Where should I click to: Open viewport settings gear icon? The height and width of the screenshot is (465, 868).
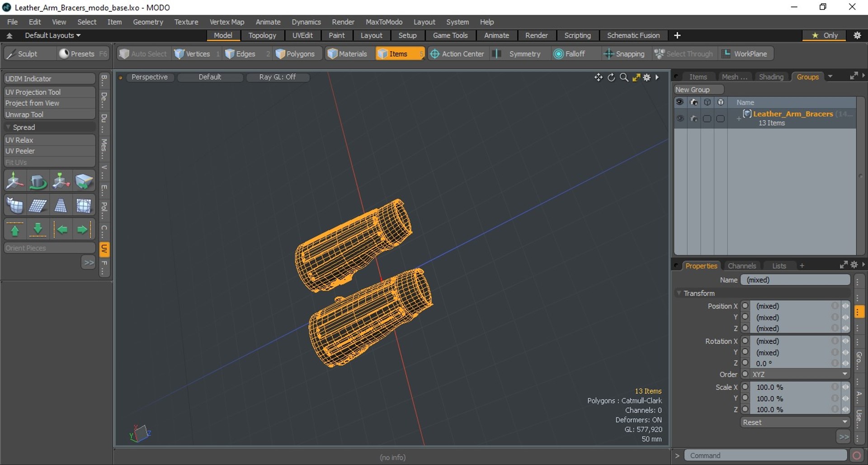[647, 77]
